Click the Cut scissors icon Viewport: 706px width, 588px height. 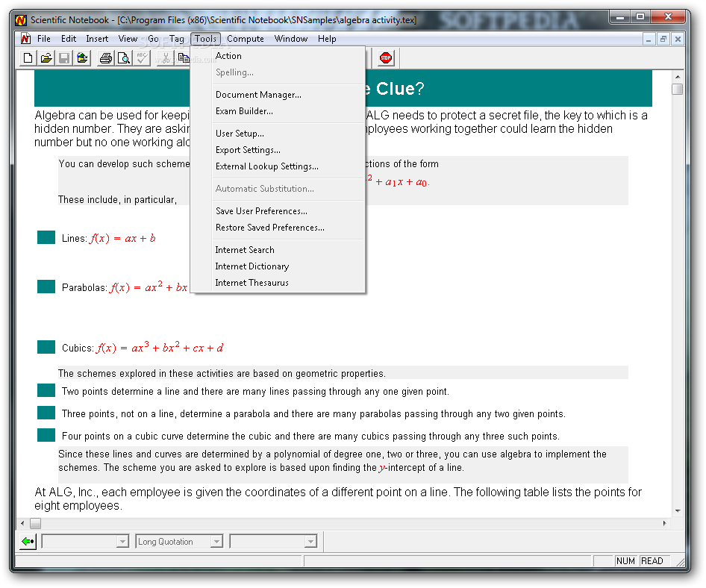tap(165, 58)
